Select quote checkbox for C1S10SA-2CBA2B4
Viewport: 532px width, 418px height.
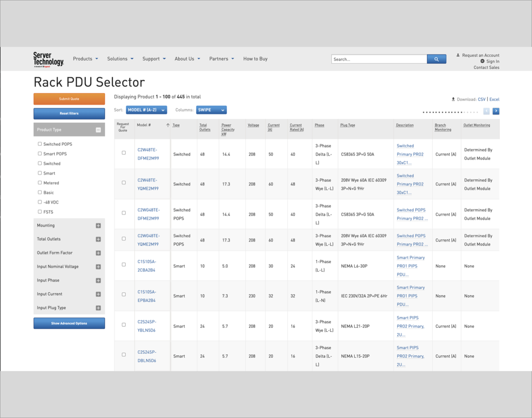[x=124, y=264]
